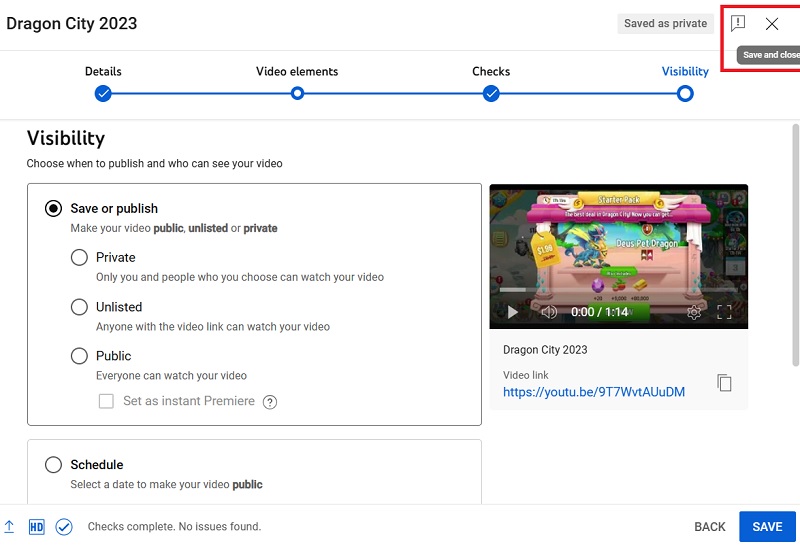Click 'Dragon City 2023' below the preview
Screen dimensions: 800x546
point(545,350)
